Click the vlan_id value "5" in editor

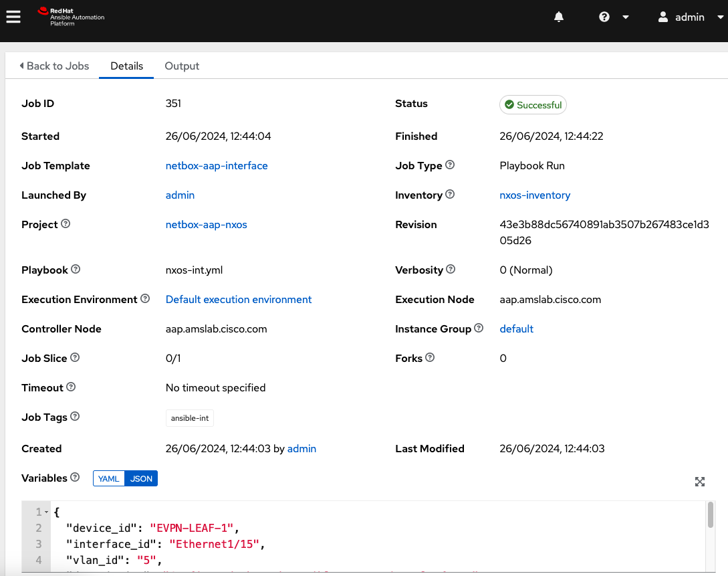tap(146, 560)
